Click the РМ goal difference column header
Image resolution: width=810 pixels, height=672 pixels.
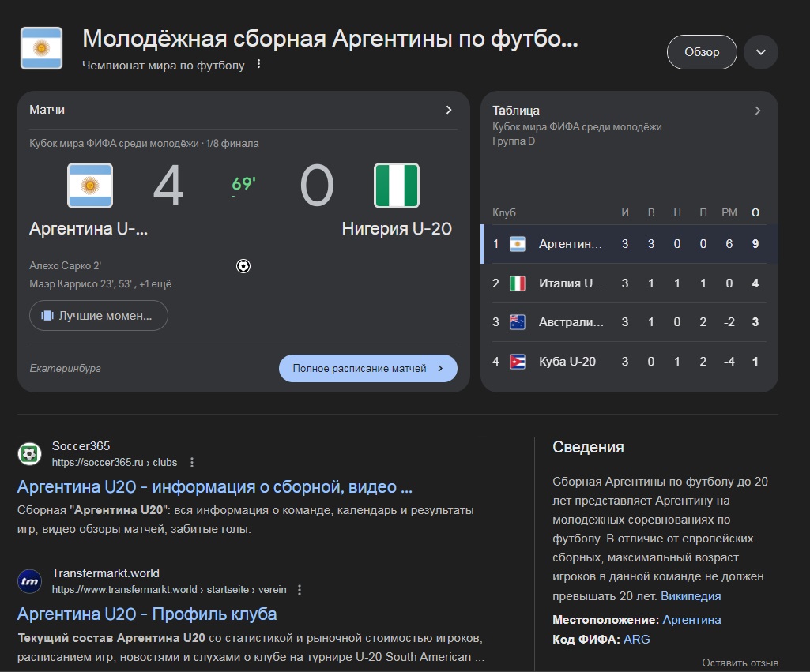pyautogui.click(x=729, y=212)
